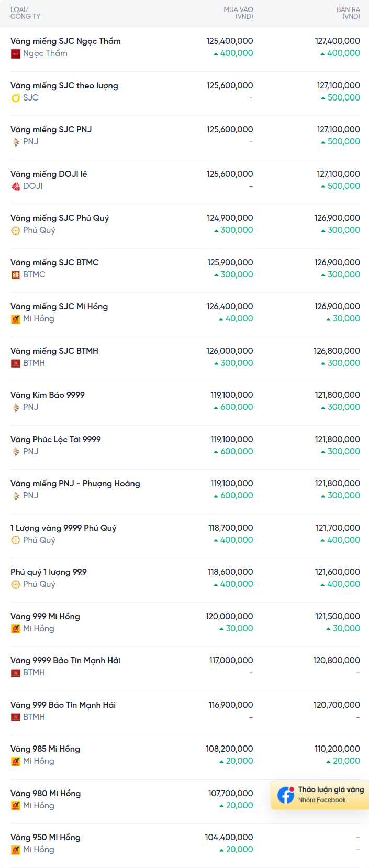
Task: Click the red DOJI logo icon
Action: click(x=16, y=186)
